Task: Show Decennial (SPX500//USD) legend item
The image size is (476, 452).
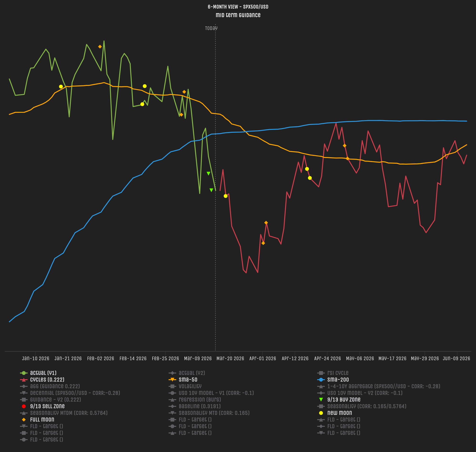Action: point(75,393)
